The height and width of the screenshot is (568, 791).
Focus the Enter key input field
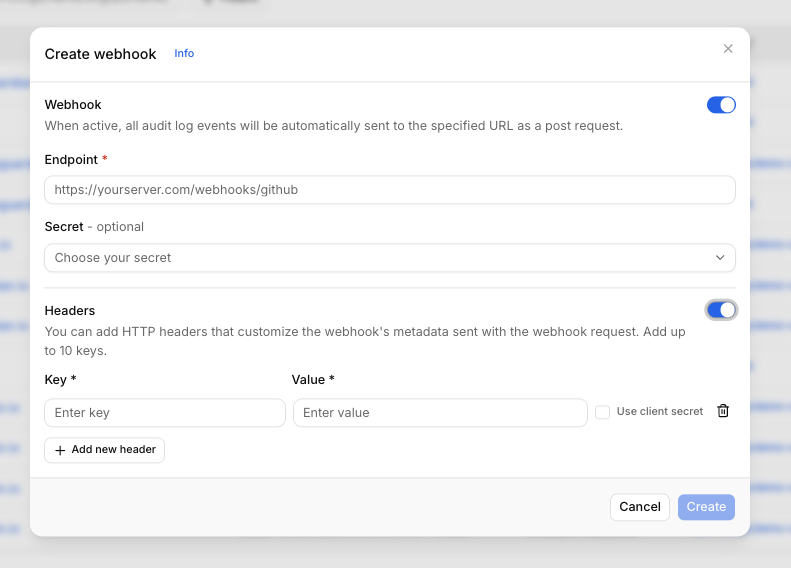click(x=165, y=413)
